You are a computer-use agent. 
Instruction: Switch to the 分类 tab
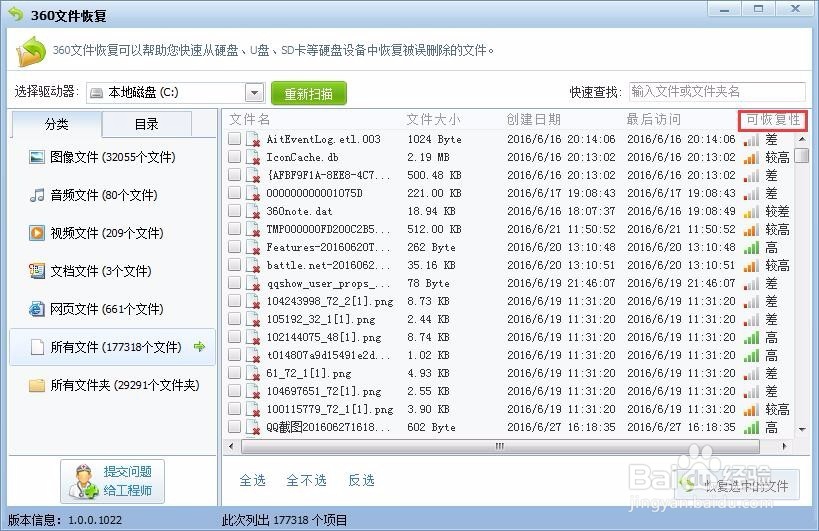[x=56, y=124]
